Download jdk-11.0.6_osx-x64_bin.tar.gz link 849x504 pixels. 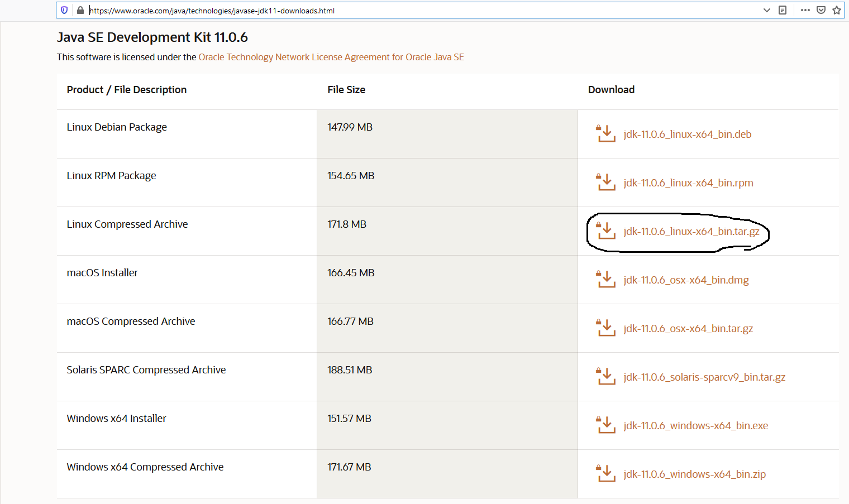point(688,328)
